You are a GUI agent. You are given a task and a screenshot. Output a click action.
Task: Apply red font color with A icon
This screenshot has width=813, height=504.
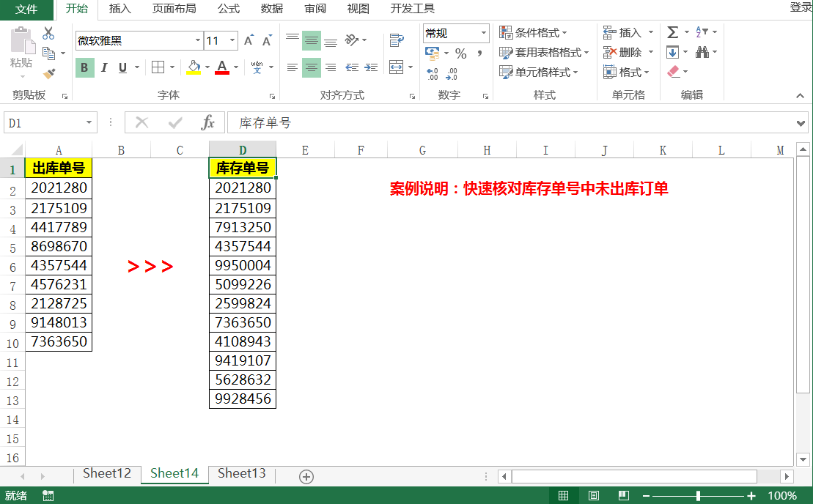(222, 67)
